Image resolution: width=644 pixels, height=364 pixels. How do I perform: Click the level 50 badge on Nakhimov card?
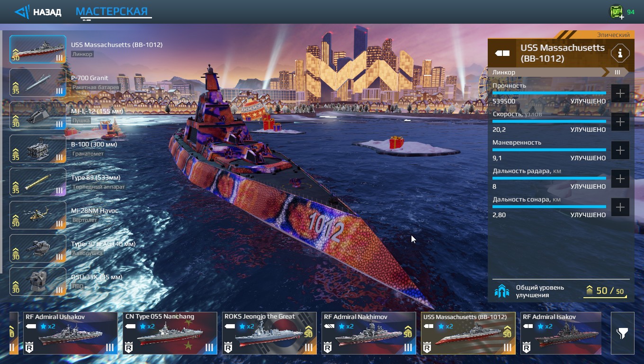tap(408, 331)
